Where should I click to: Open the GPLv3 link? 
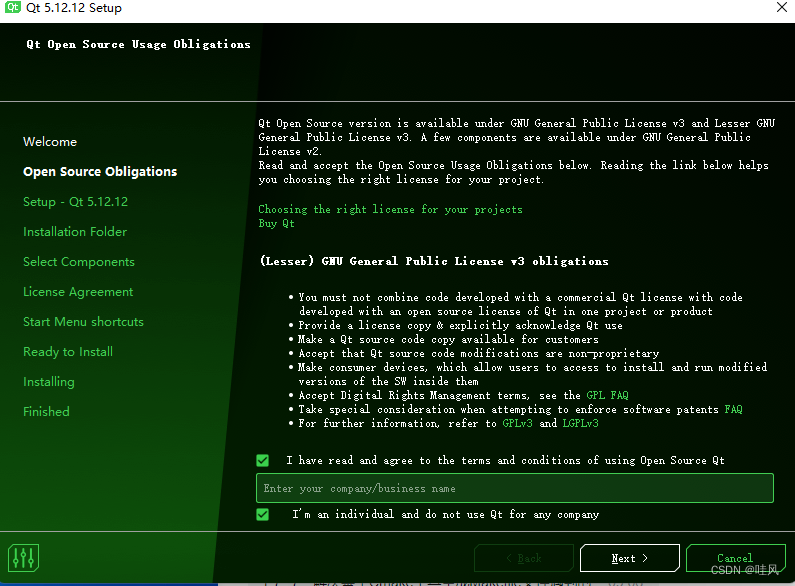517,423
